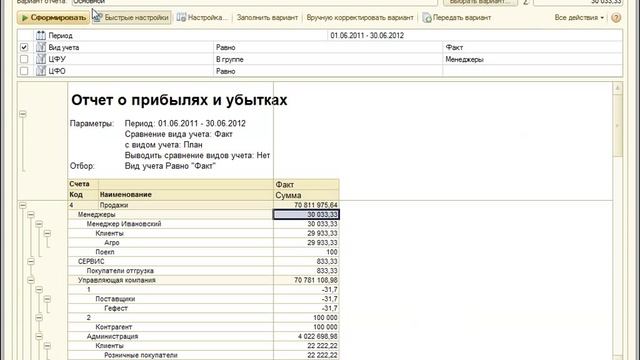Click the Быстрые настройки label
This screenshot has height=360, width=640.
tap(136, 18)
